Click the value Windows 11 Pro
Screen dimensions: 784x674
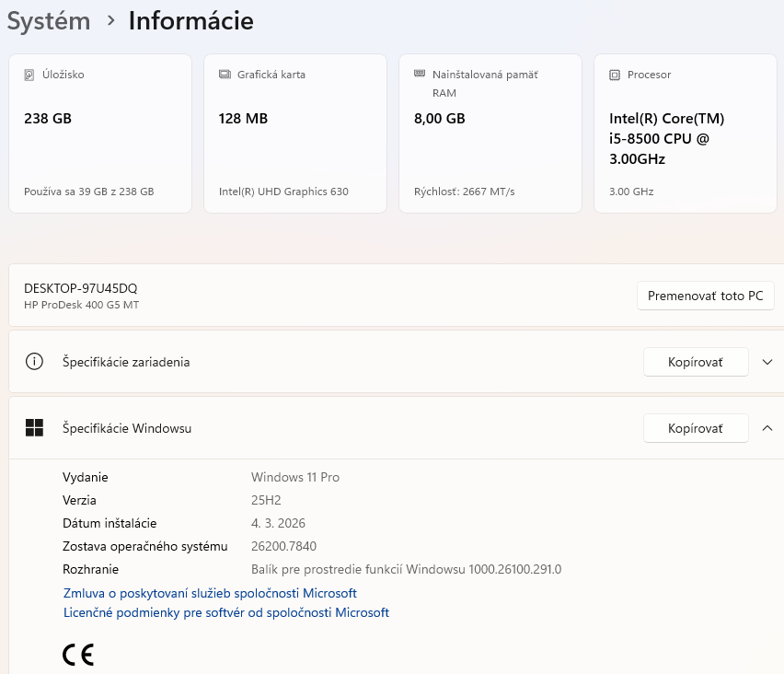(x=295, y=477)
